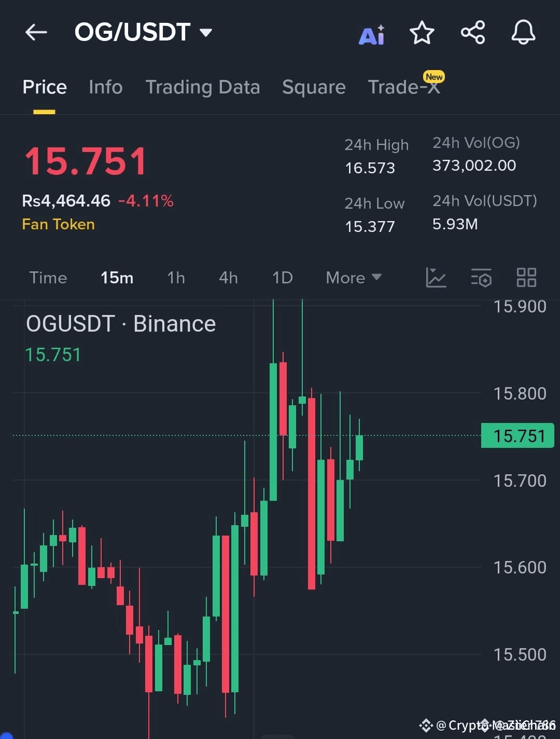This screenshot has width=560, height=739.
Task: Tap the 15.700 price axis label
Action: pyautogui.click(x=520, y=481)
